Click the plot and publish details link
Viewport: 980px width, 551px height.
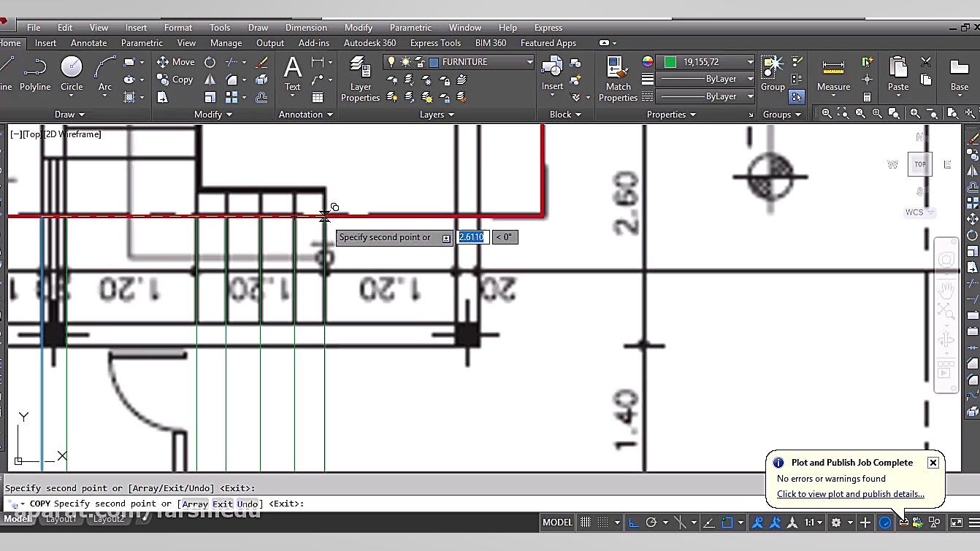[x=850, y=494]
